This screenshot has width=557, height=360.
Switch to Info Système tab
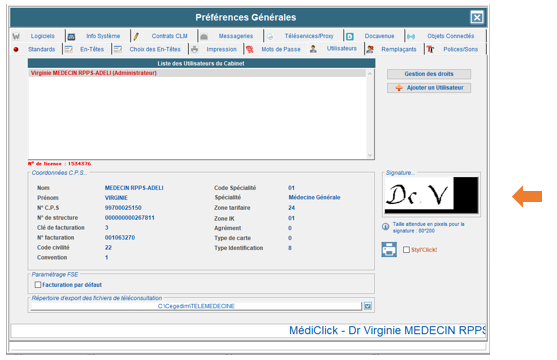[x=103, y=36]
